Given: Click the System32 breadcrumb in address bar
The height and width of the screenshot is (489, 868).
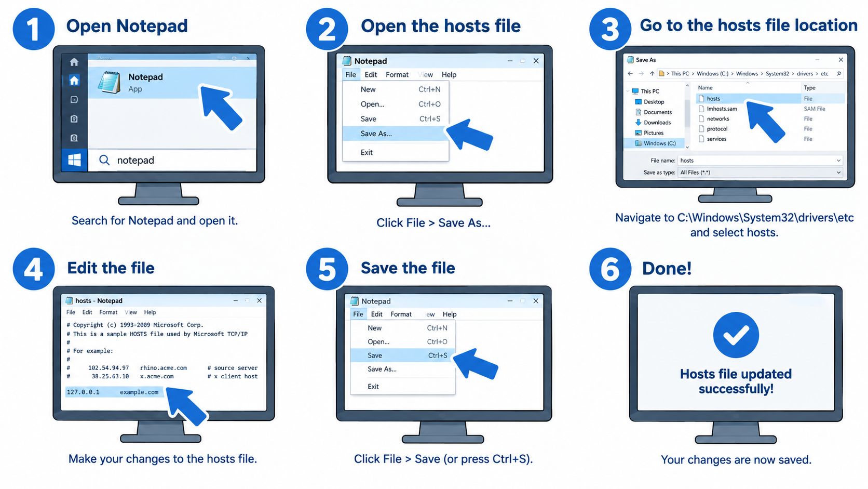Looking at the screenshot, I should click(777, 74).
